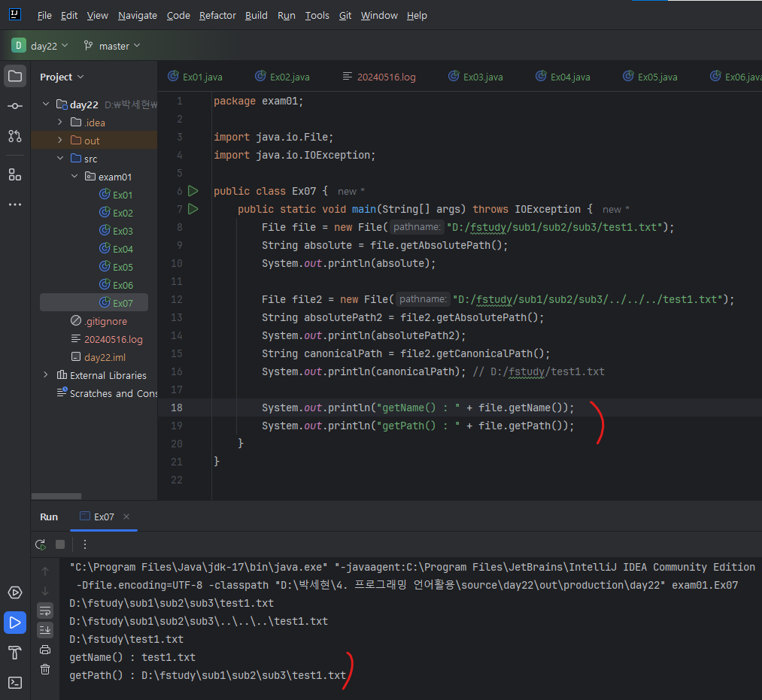Image resolution: width=762 pixels, height=700 pixels.
Task: Switch to the Ex03.java editor tab
Action: pyautogui.click(x=475, y=77)
